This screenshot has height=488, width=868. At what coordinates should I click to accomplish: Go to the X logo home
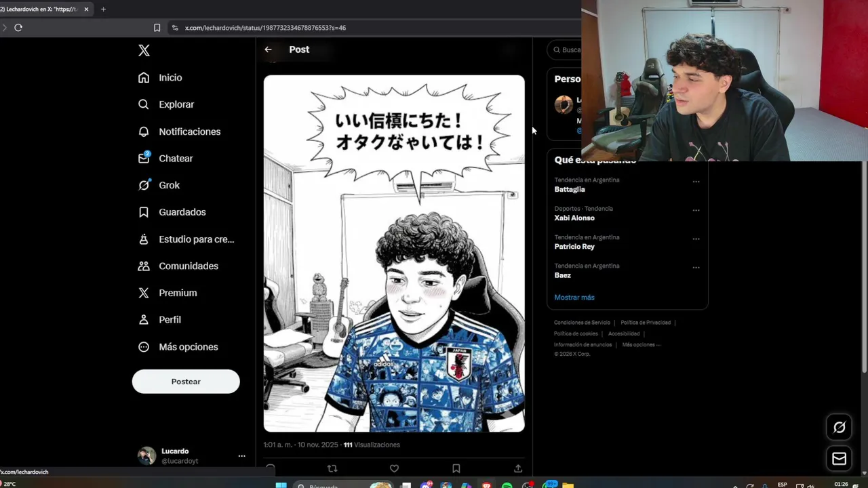[x=144, y=50]
